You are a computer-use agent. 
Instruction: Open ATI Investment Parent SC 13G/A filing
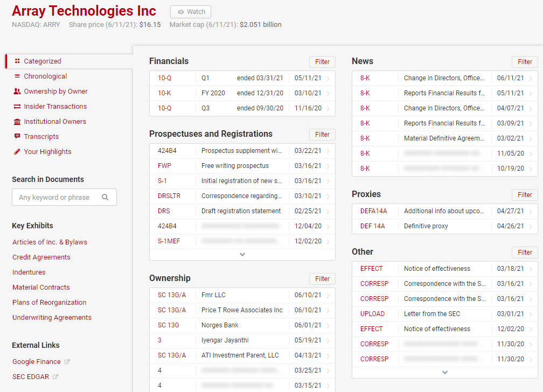point(242,355)
